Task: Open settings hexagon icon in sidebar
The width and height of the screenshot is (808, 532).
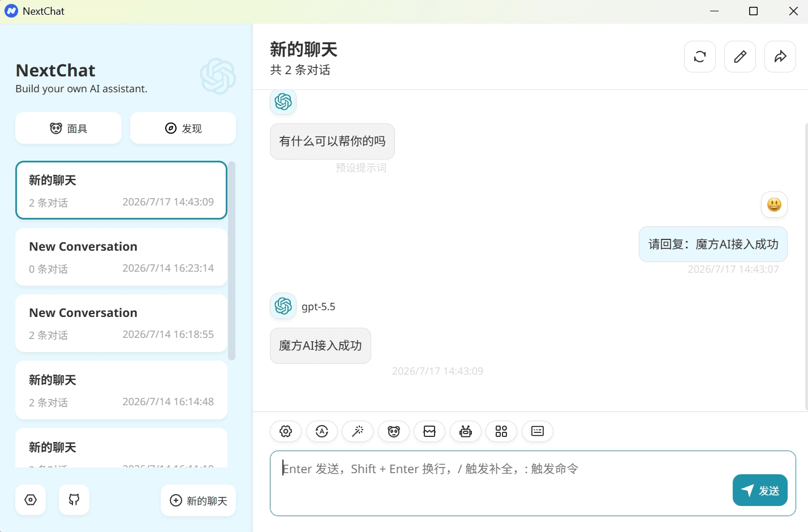Action: tap(31, 500)
